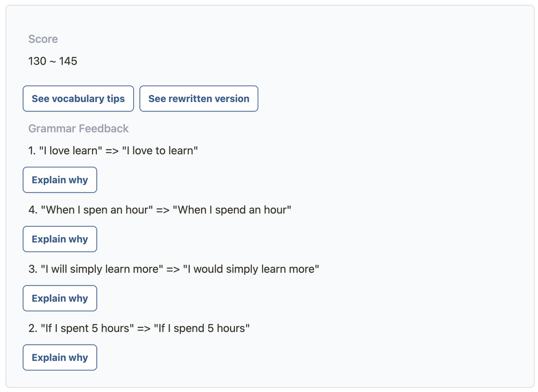Select the score range "130 ~ 145"

click(52, 61)
